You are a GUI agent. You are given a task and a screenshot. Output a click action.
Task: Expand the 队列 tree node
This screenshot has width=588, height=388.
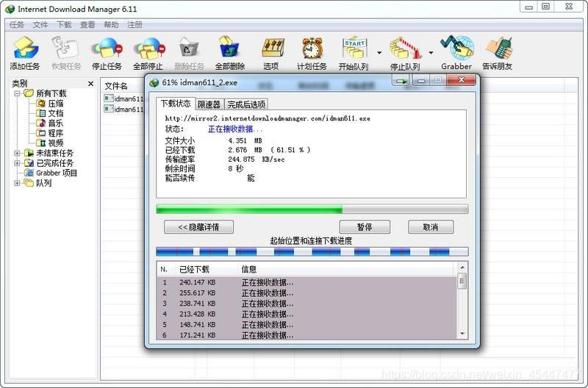point(17,183)
